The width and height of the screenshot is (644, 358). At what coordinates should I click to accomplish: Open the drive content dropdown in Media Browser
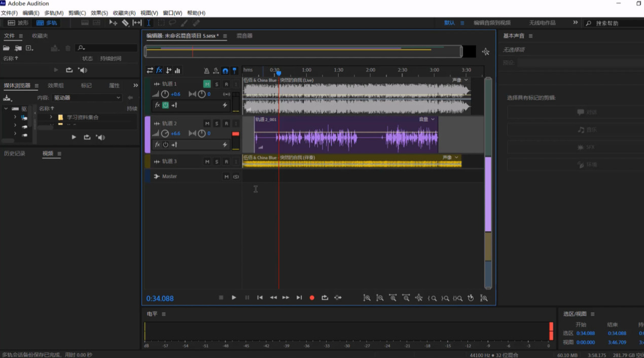87,97
